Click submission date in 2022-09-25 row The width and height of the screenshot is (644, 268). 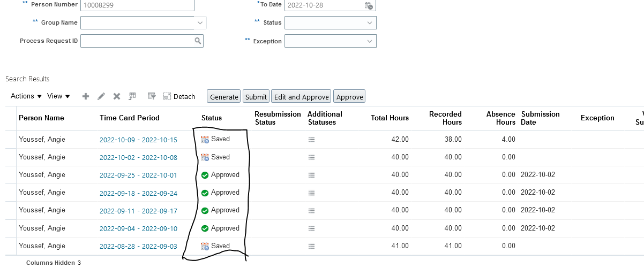(x=537, y=175)
